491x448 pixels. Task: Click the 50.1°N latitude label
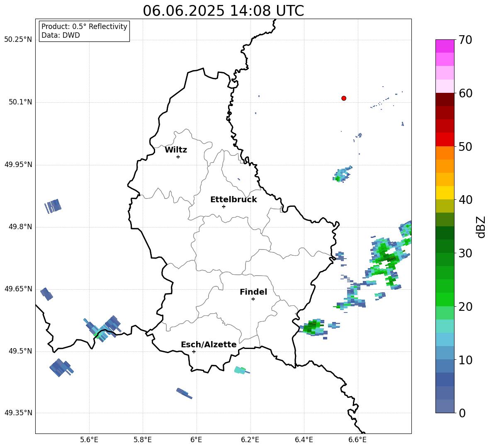pyautogui.click(x=20, y=102)
